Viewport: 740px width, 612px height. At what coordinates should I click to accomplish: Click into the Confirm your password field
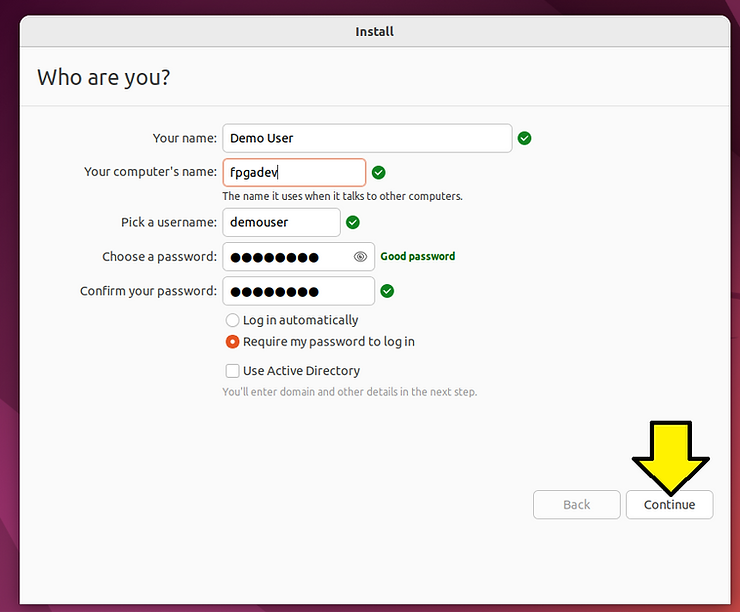298,291
